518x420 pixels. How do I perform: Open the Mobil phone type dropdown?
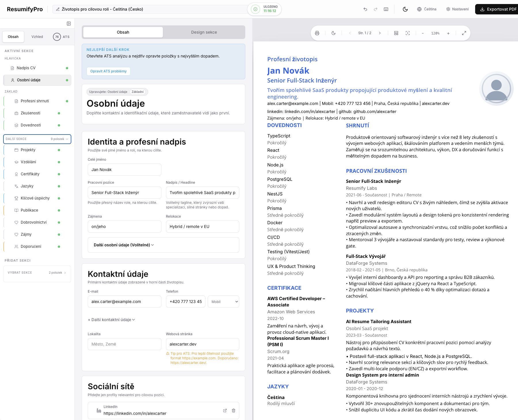click(x=223, y=302)
